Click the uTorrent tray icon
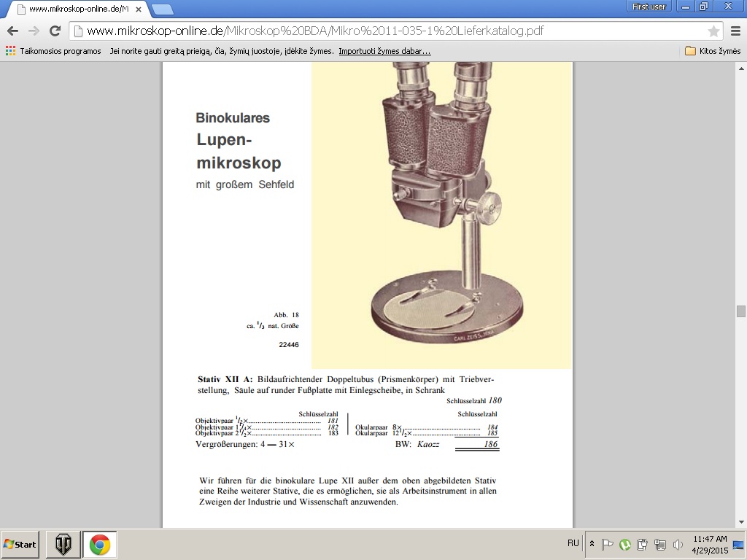The width and height of the screenshot is (747, 560). 625,544
